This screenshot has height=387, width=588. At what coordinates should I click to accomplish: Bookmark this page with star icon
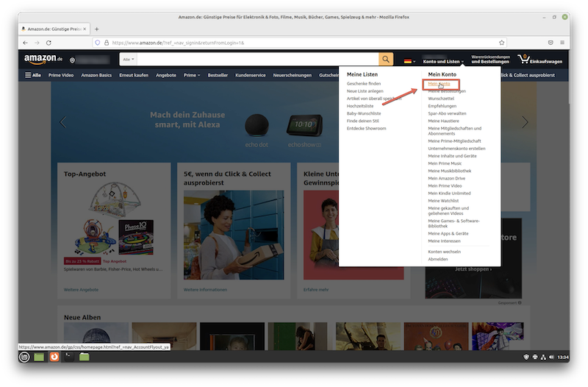[502, 43]
